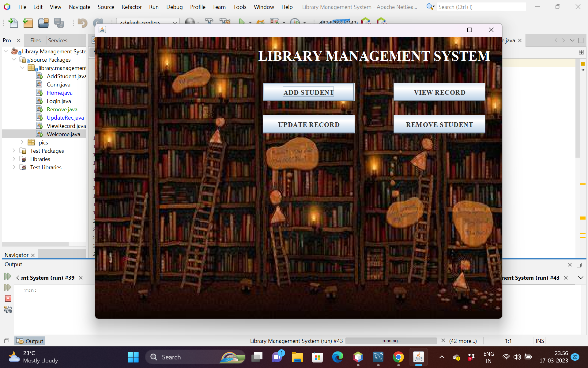Open Welcome.java in the project tree
Viewport: 588px width, 368px height.
(x=63, y=134)
